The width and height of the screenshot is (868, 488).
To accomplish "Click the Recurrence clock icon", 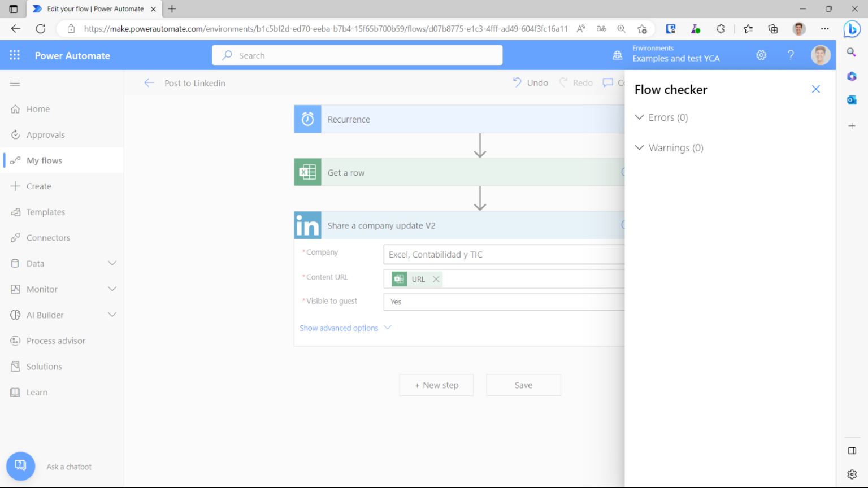I will tap(308, 119).
